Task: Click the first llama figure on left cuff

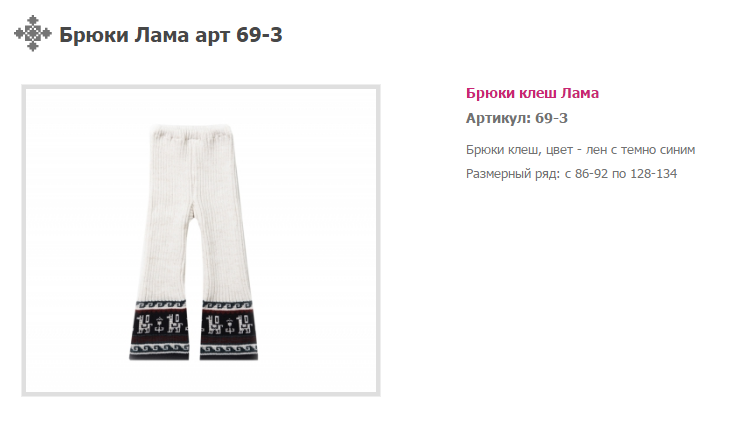Action: [x=144, y=324]
